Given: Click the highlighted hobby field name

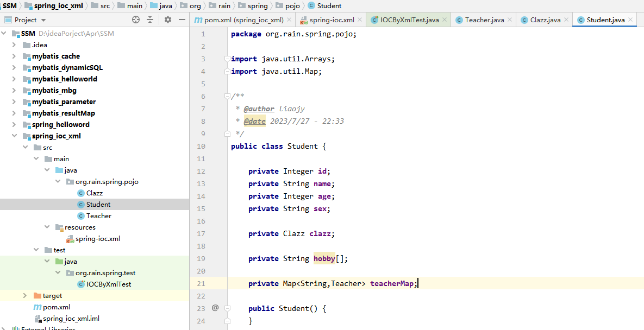Looking at the screenshot, I should coord(324,258).
